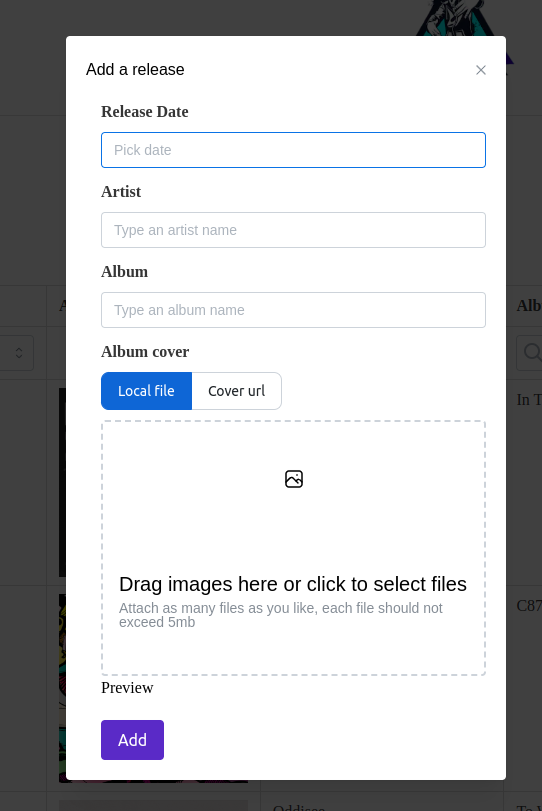
Task: Close the Add a release dialog
Action: point(480,70)
